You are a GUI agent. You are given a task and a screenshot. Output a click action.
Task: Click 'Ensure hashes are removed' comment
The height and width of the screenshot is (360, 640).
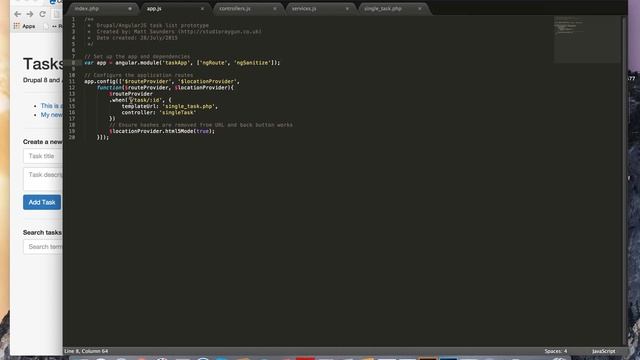[x=201, y=125]
